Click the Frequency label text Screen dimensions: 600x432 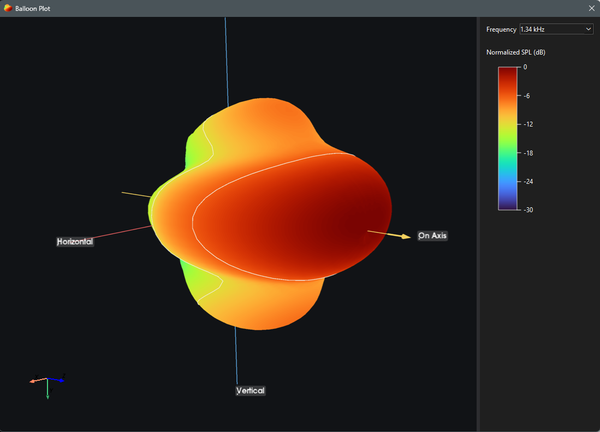click(x=501, y=29)
